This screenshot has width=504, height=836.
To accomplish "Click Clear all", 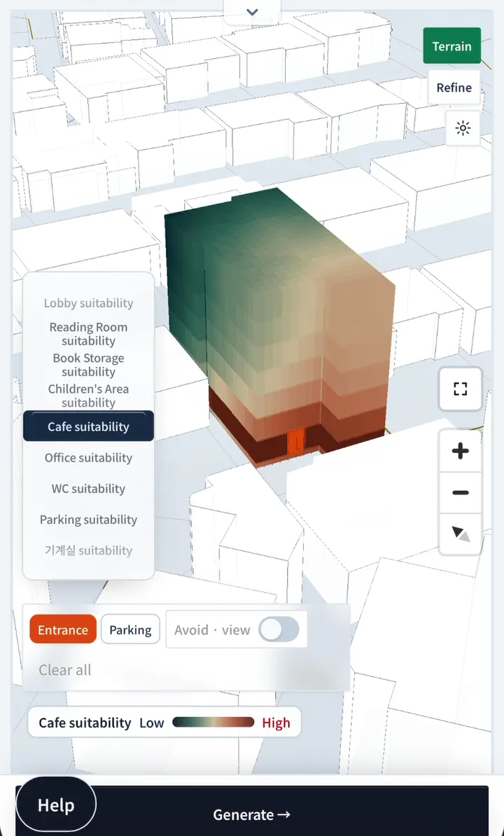I will (x=65, y=669).
